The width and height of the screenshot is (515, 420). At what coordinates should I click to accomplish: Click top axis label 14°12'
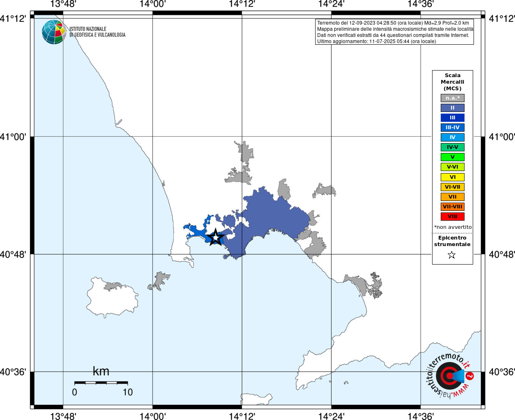click(x=242, y=4)
